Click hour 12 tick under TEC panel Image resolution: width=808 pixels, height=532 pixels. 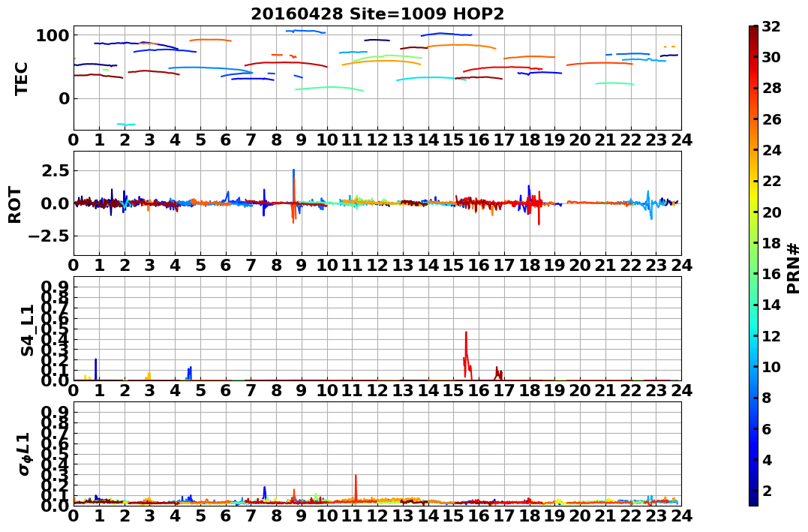(x=377, y=140)
